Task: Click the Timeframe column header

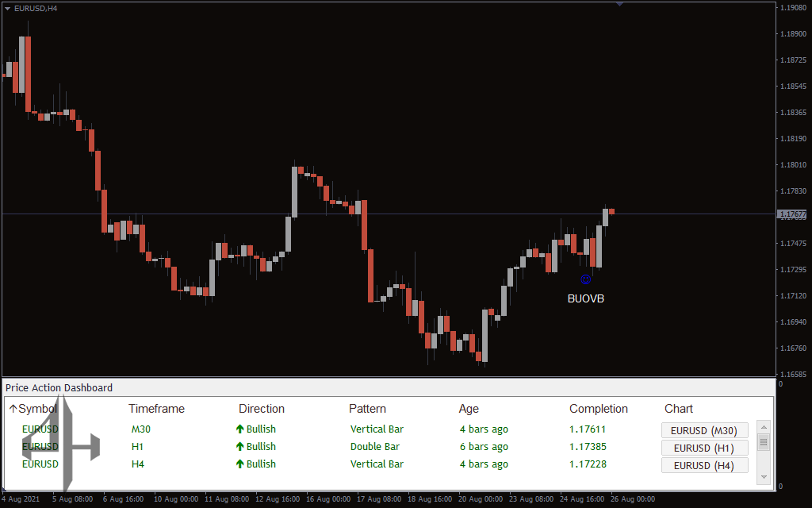Action: point(156,409)
